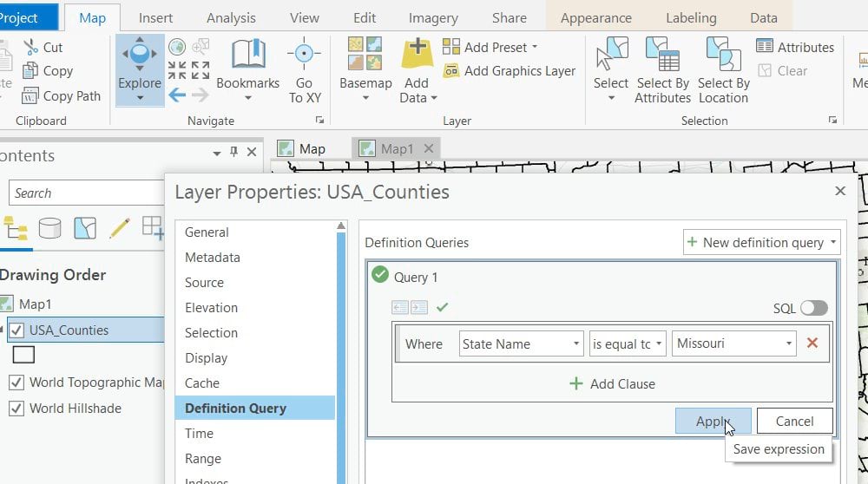Go to next extent arrow

click(201, 95)
